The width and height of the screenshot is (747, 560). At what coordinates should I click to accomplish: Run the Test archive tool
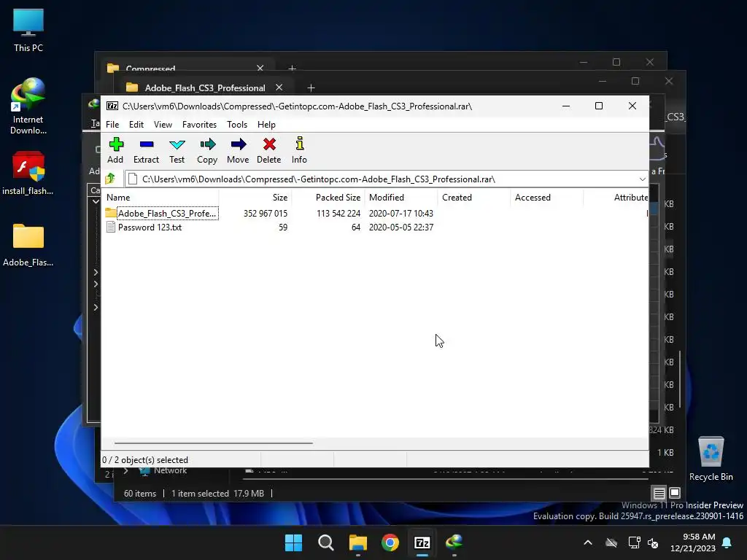tap(177, 150)
